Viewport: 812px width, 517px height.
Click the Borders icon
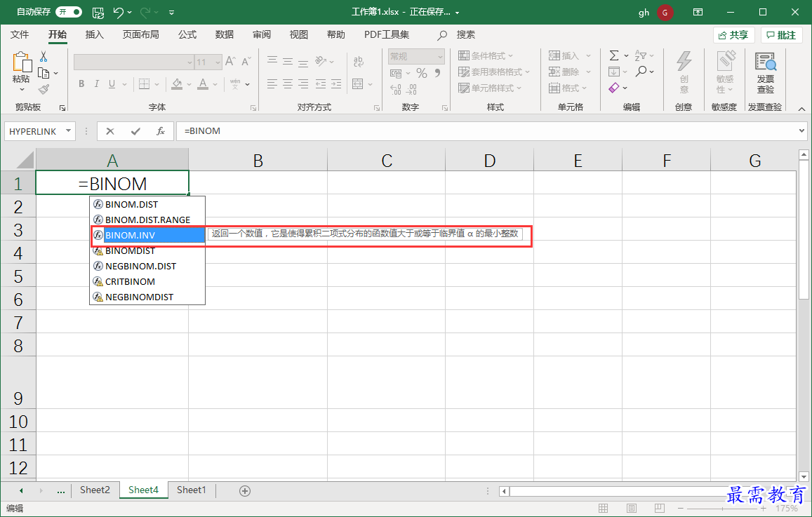pyautogui.click(x=144, y=84)
